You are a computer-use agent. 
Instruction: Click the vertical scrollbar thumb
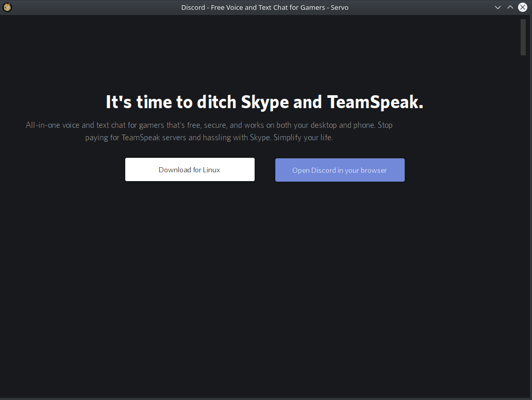523,37
